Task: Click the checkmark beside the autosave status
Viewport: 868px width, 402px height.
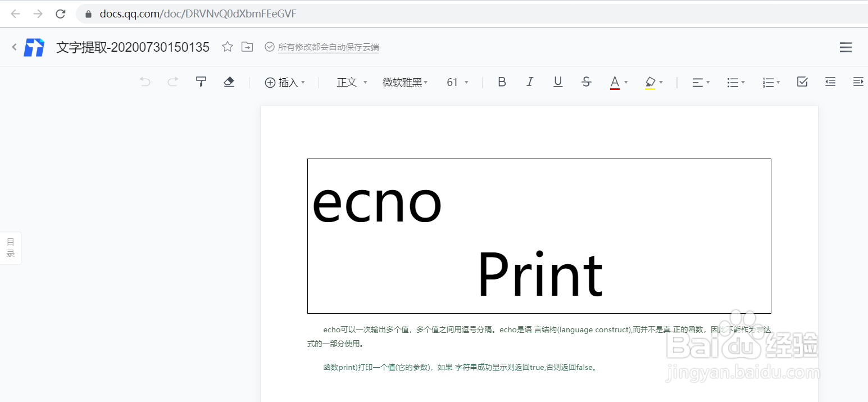Action: pos(270,47)
